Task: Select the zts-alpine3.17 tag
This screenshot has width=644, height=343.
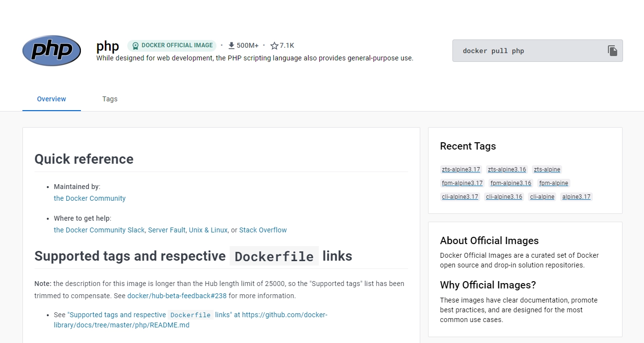Action: click(461, 170)
